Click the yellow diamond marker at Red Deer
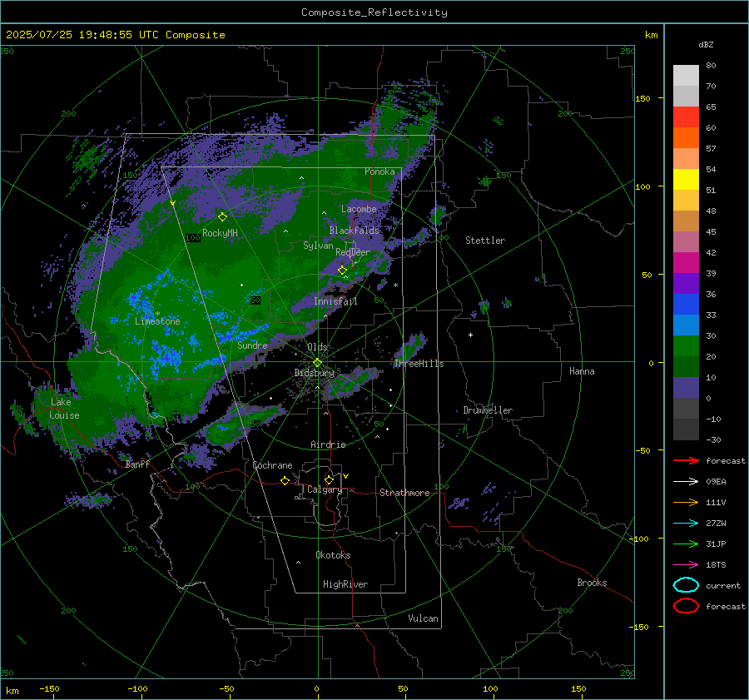 342,271
